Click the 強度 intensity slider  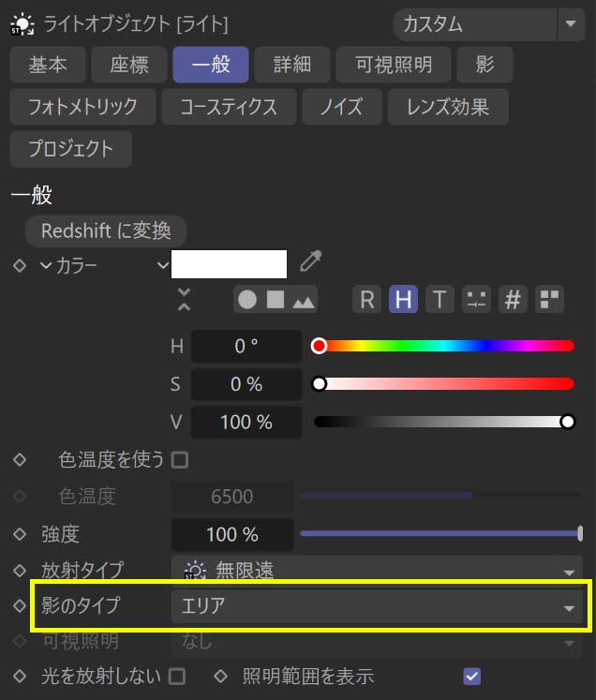(441, 533)
